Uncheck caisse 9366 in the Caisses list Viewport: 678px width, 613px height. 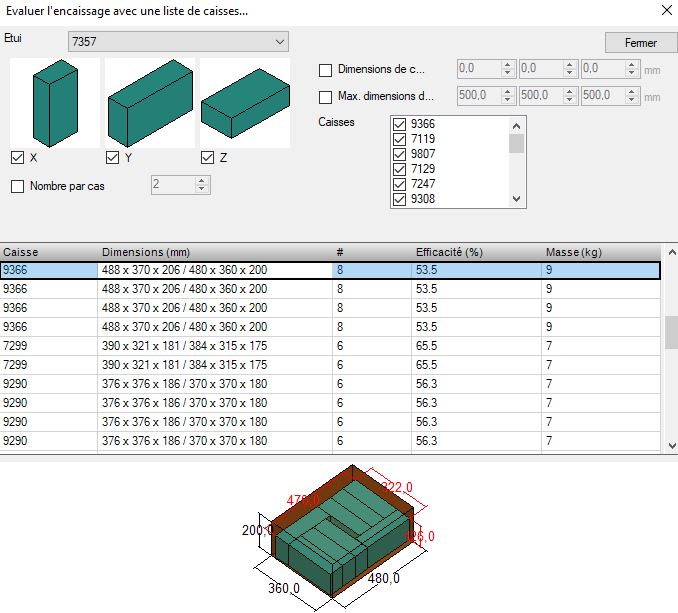400,124
